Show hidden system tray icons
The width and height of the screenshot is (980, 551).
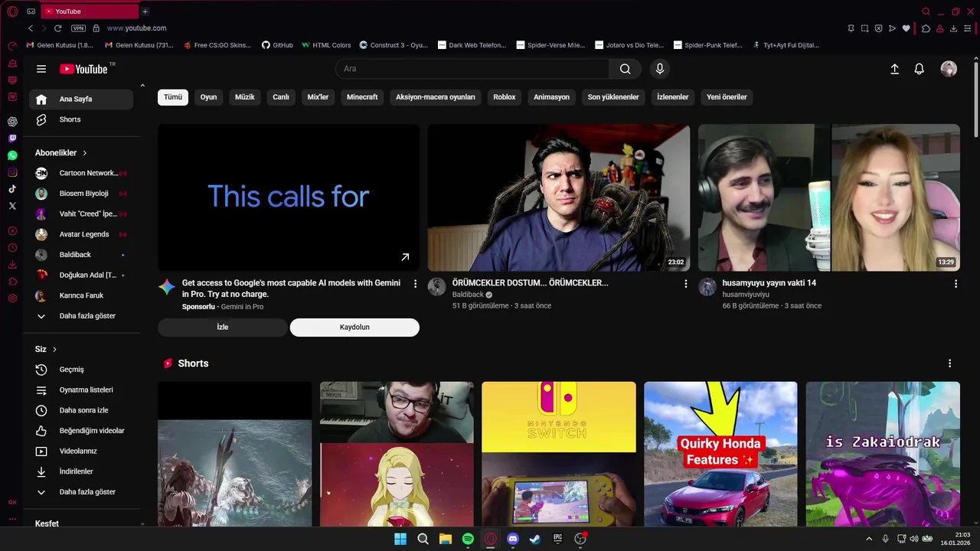(869, 539)
